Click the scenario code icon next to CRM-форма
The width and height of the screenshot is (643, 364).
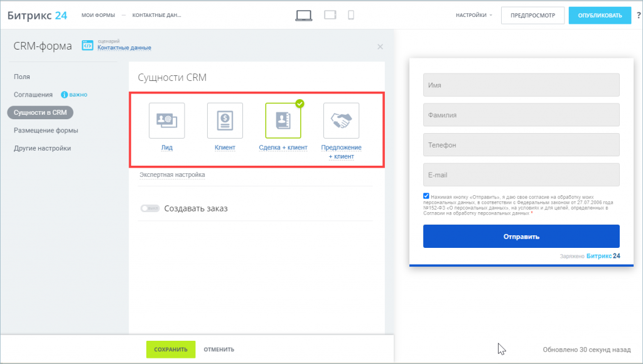point(87,45)
